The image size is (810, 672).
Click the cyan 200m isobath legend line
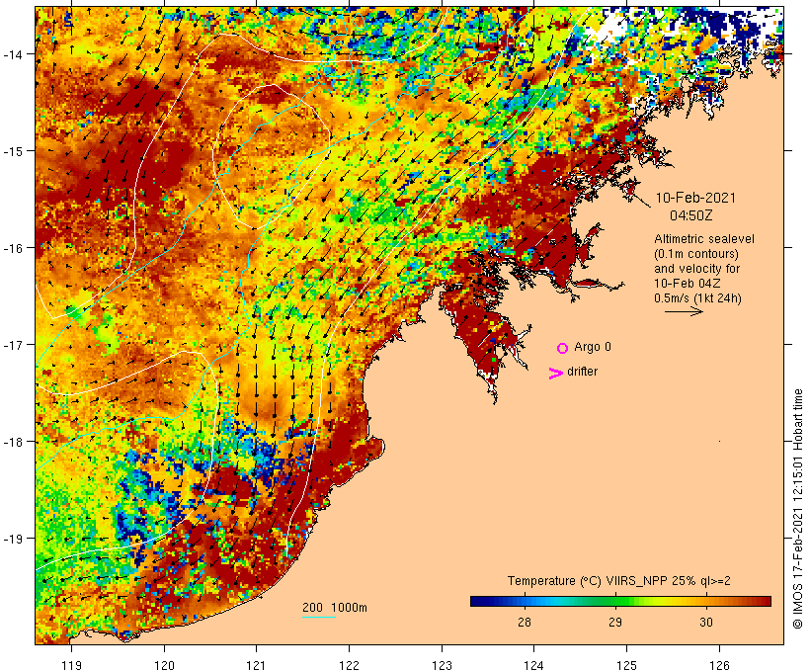[319, 617]
